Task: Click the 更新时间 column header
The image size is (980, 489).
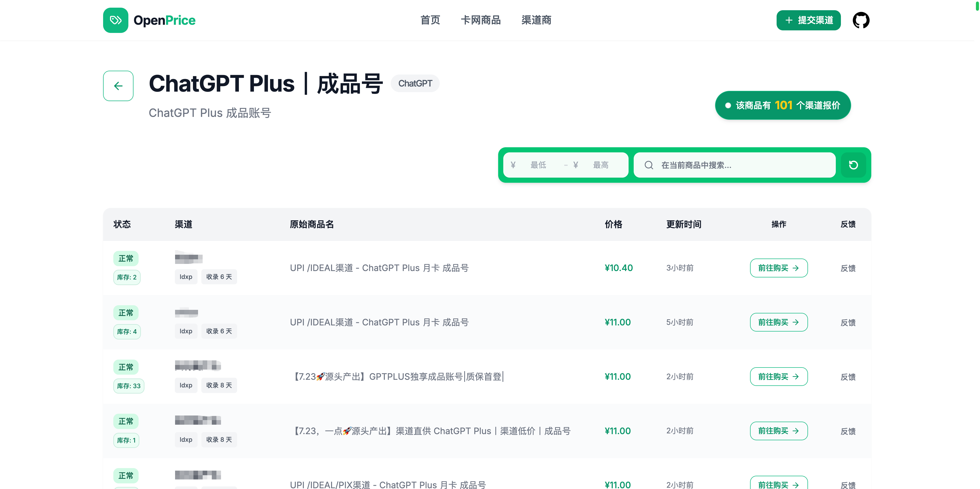Action: [684, 224]
